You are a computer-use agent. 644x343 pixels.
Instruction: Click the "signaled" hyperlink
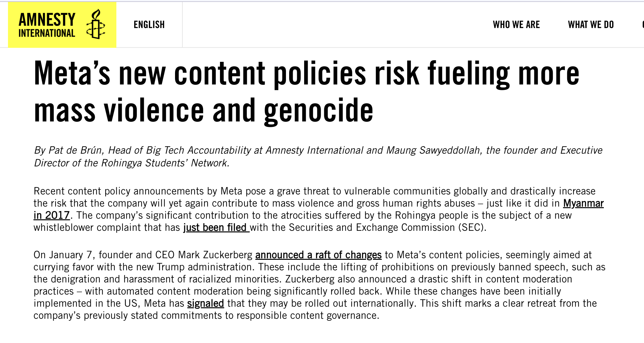[205, 303]
